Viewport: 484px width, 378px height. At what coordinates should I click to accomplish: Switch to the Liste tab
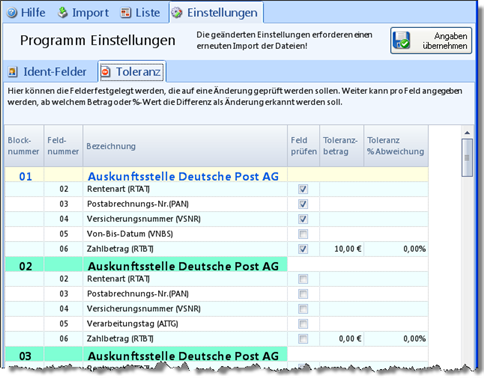140,13
